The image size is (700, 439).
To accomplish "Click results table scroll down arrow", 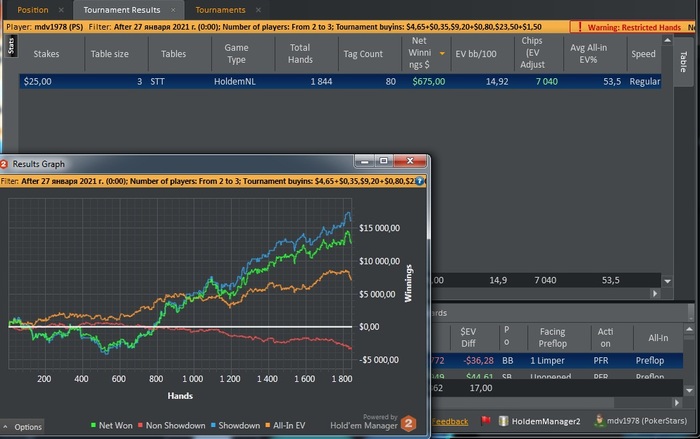I will pyautogui.click(x=667, y=281).
